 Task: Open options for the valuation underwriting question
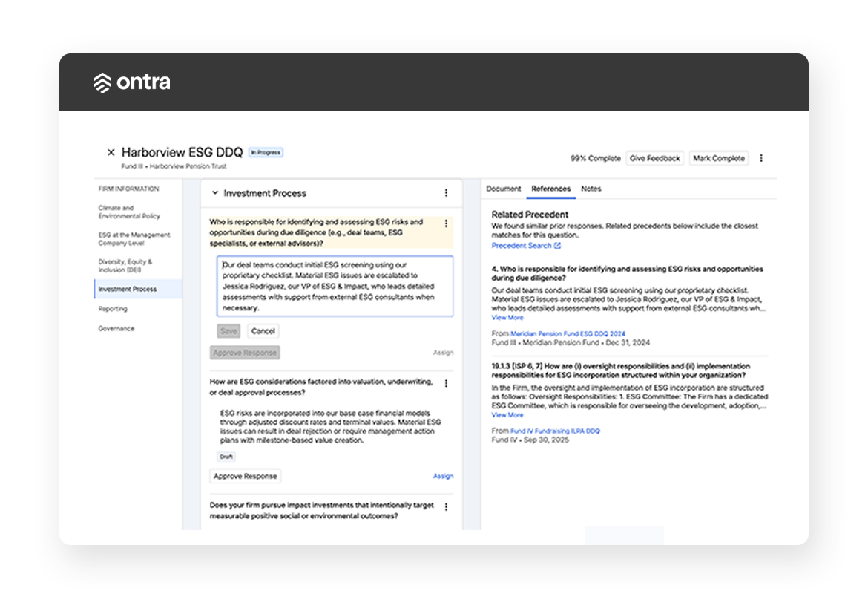pos(446,384)
